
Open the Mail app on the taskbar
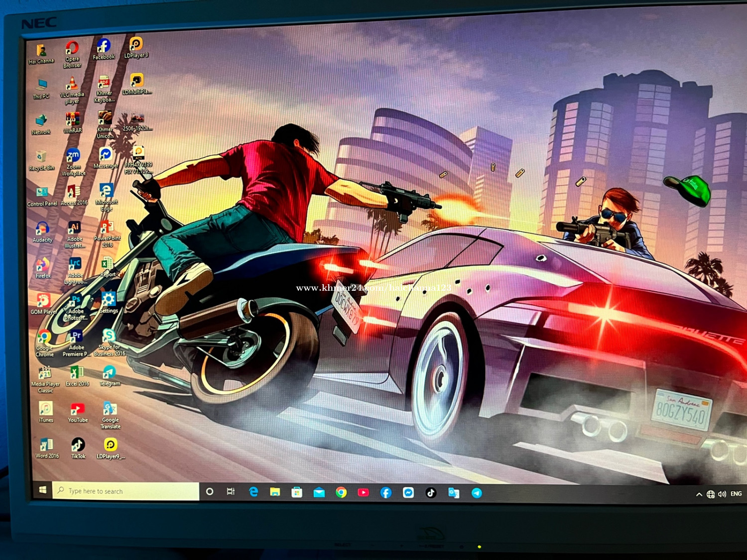click(319, 493)
